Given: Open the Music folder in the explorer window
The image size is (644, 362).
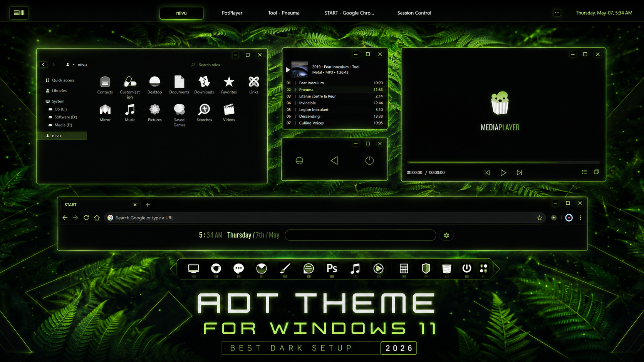Looking at the screenshot, I should (x=130, y=113).
